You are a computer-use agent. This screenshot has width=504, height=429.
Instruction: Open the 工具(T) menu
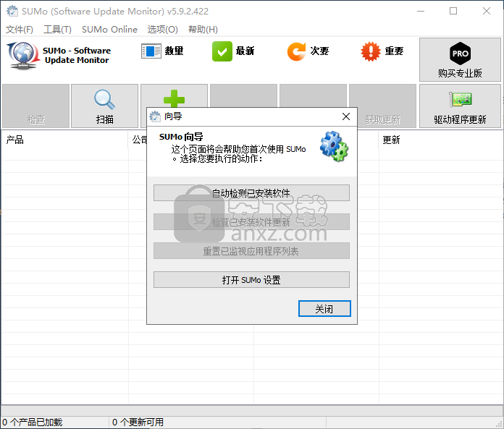click(x=57, y=29)
